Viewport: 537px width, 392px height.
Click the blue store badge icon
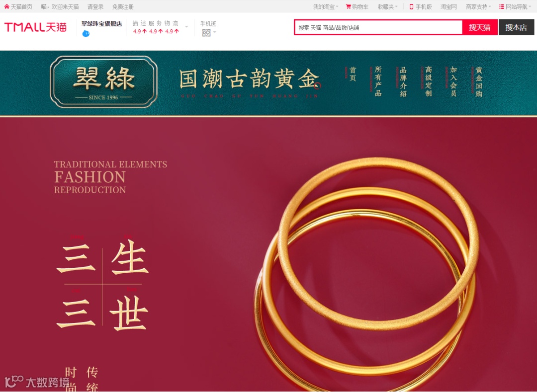(x=86, y=33)
